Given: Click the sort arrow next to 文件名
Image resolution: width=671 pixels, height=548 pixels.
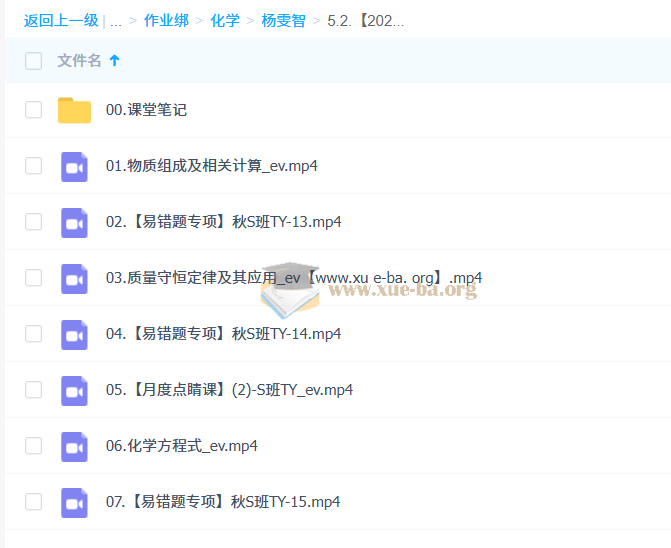Looking at the screenshot, I should 114,61.
